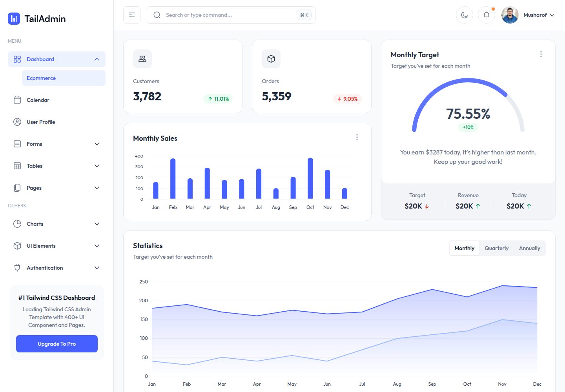Expand the Charts menu chevron
Viewport: 565px width, 392px height.
[x=97, y=224]
